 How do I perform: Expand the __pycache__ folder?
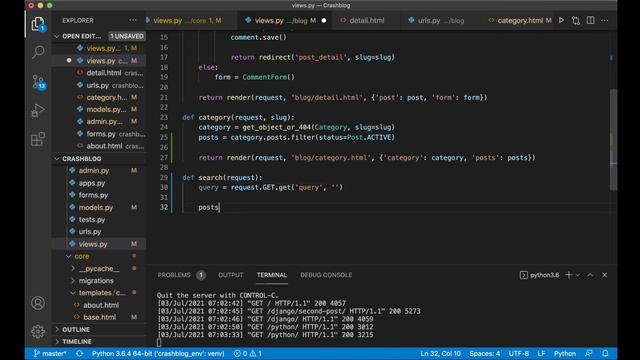coord(73,269)
